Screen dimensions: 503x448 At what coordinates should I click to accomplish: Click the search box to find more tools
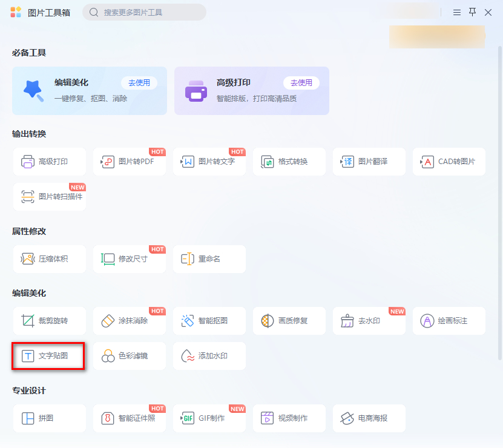pos(144,12)
